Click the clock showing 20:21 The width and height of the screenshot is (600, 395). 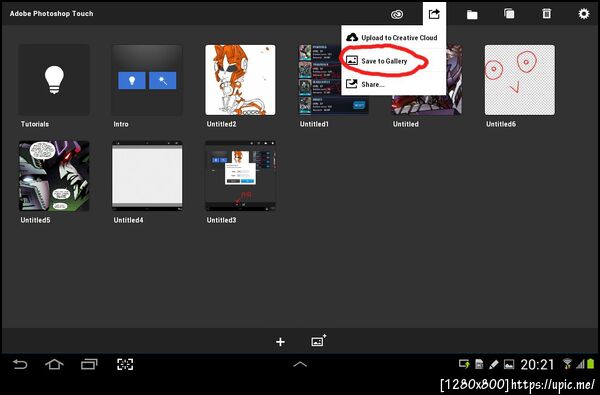pos(537,364)
